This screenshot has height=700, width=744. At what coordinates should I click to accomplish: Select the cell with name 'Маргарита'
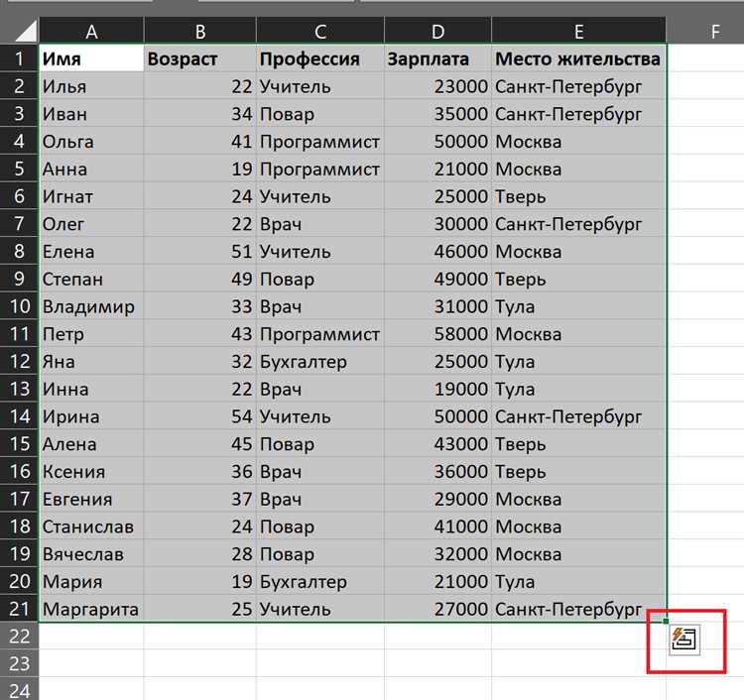point(91,609)
